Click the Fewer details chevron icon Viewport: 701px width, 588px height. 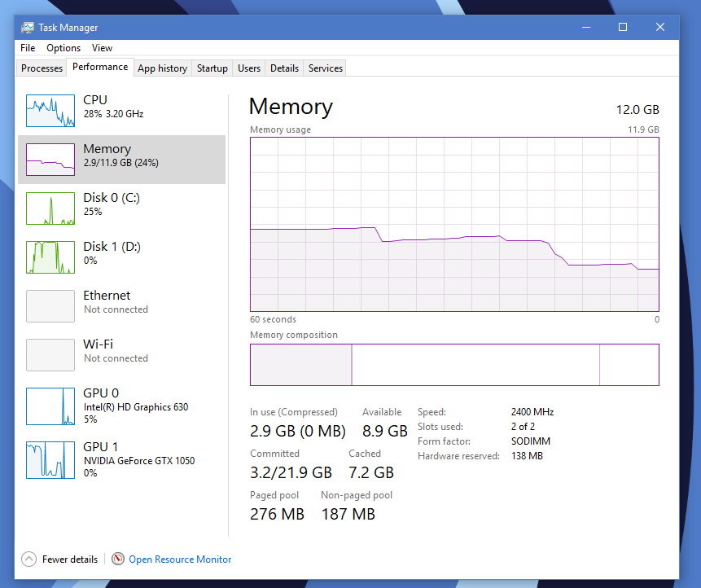pyautogui.click(x=28, y=559)
